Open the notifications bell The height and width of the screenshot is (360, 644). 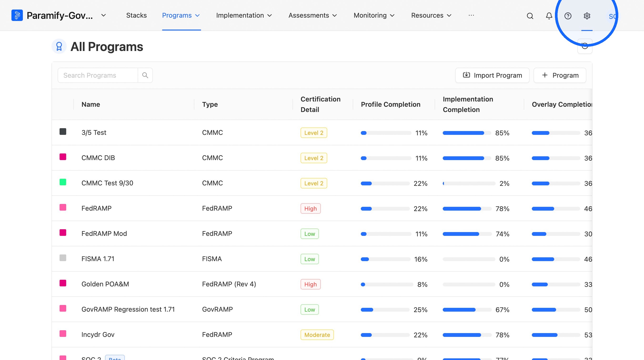pos(549,16)
